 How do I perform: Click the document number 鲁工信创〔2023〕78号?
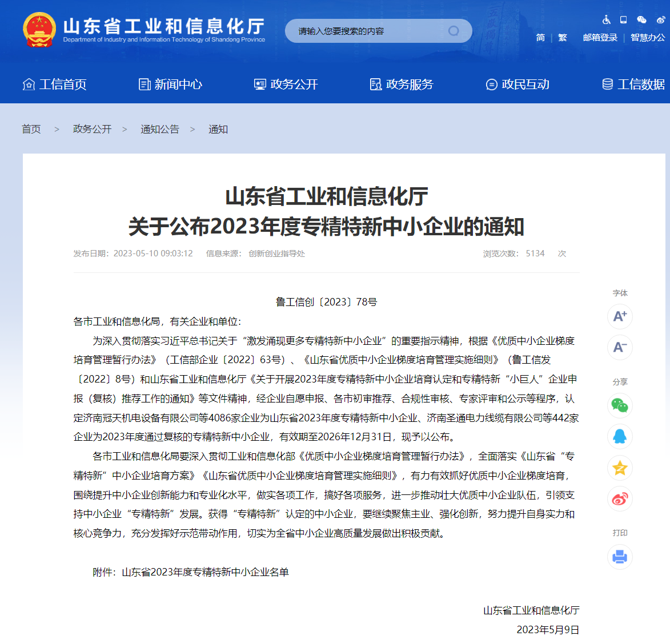pos(327,302)
